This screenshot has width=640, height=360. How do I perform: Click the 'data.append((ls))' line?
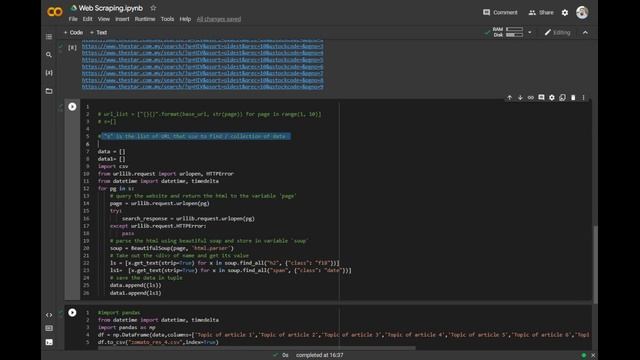pos(136,285)
